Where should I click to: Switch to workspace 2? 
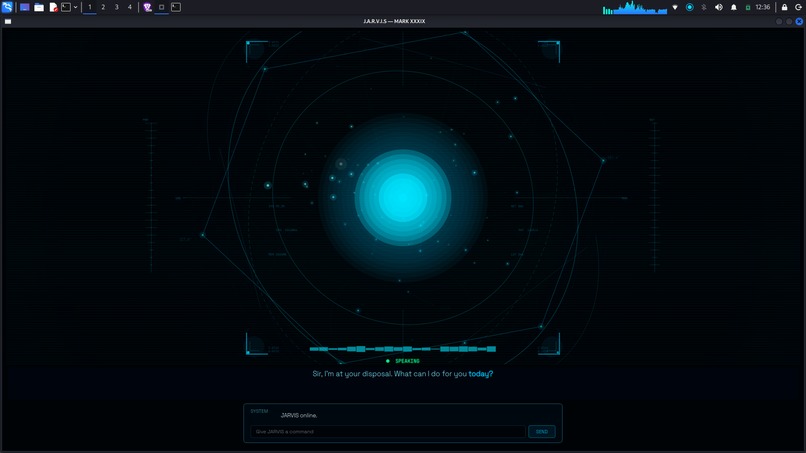[x=103, y=7]
